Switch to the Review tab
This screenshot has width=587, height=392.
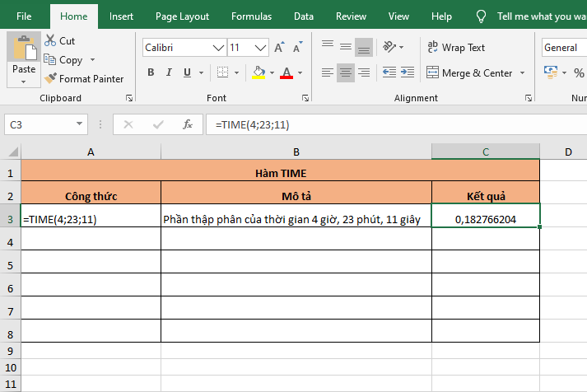351,16
